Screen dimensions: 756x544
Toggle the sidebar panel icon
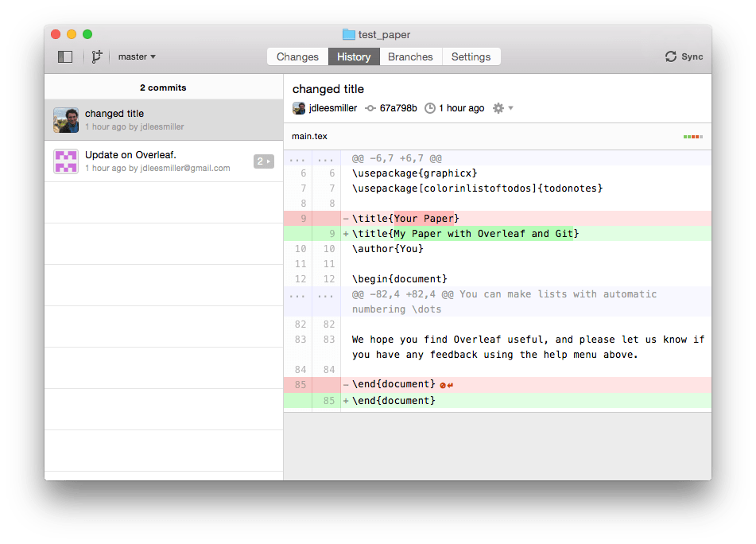(x=64, y=56)
